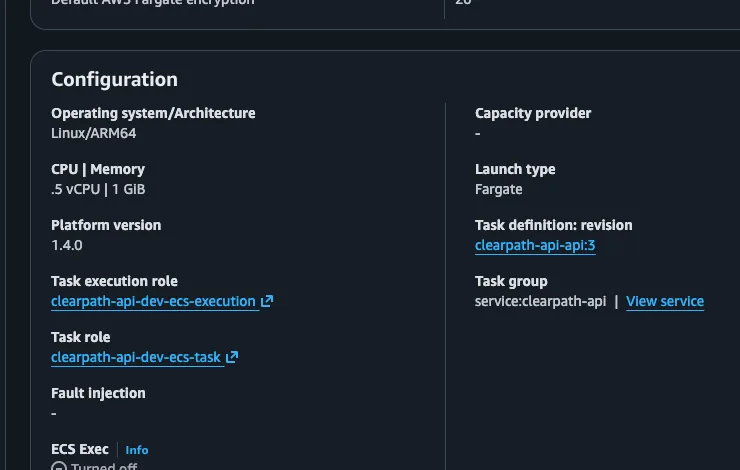Select the service:clearpath-api task group text

pos(540,301)
